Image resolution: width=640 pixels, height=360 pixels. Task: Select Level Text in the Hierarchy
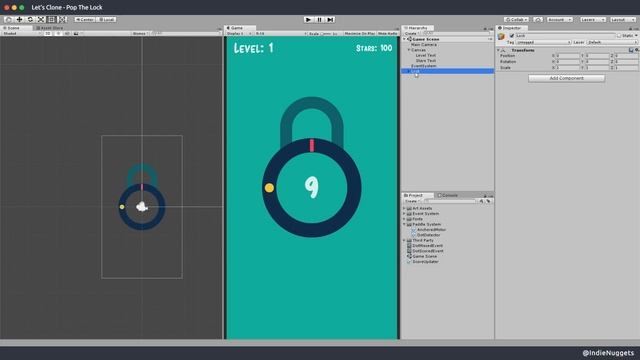pos(426,55)
